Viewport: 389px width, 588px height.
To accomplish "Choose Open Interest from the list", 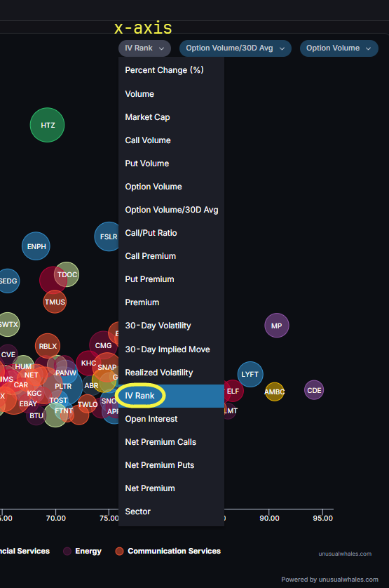I will tap(171, 420).
